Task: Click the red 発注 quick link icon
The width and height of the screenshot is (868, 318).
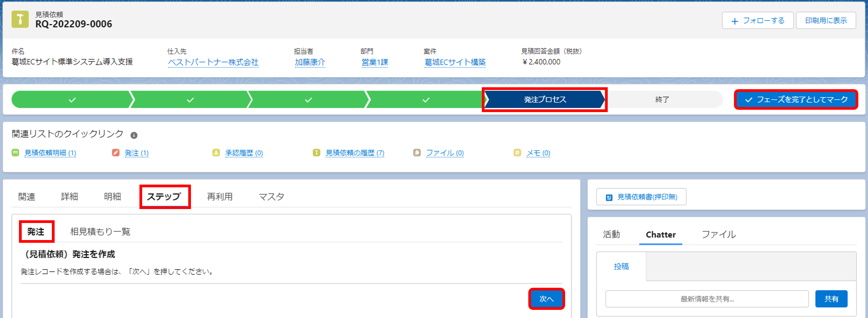Action: click(116, 152)
